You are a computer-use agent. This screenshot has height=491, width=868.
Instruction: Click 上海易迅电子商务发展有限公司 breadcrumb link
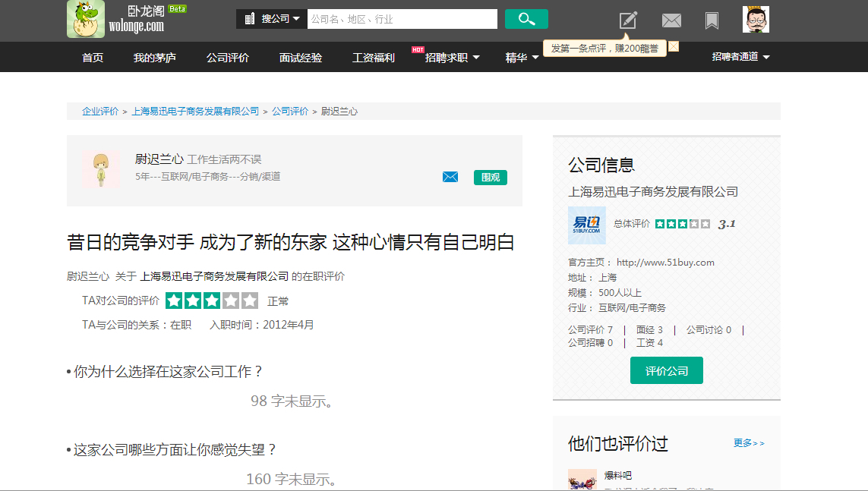pos(195,111)
